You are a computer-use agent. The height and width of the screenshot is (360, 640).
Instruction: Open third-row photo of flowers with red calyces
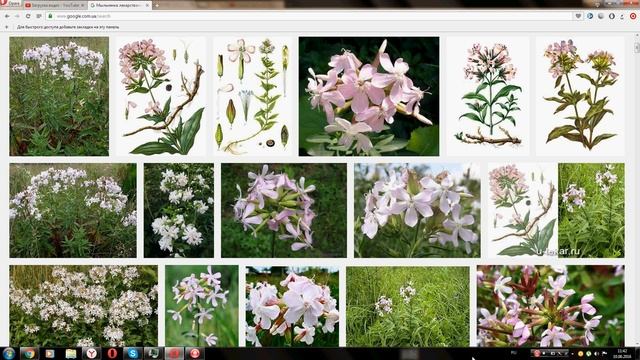551,306
